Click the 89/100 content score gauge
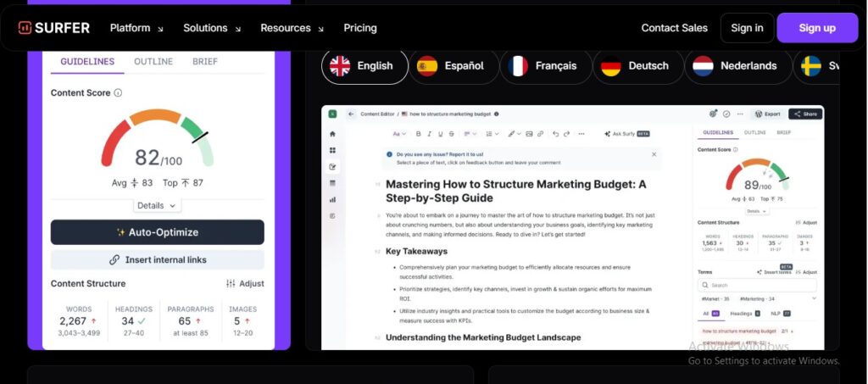Screen dimensions: 868x384 click(757, 174)
